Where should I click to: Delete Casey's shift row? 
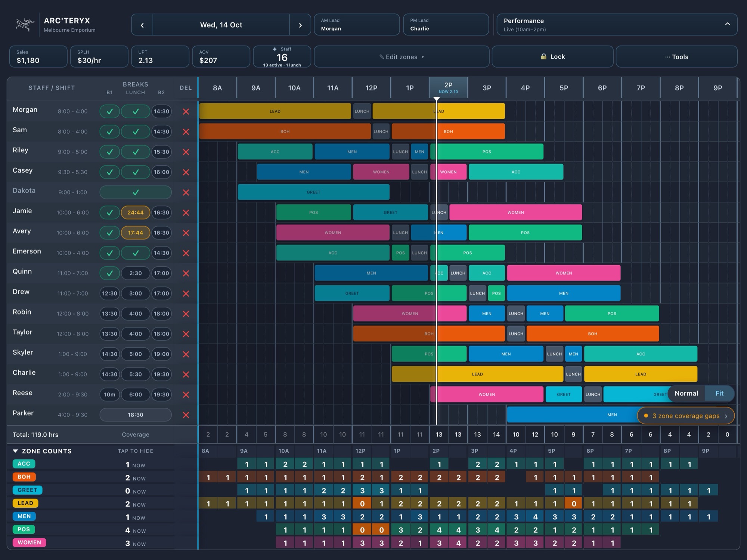click(186, 172)
